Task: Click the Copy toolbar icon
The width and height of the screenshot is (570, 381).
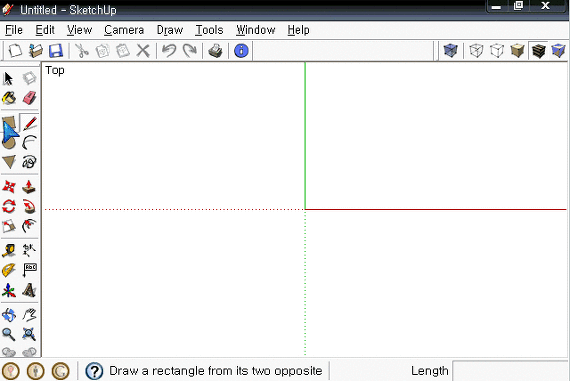Action: click(x=103, y=51)
